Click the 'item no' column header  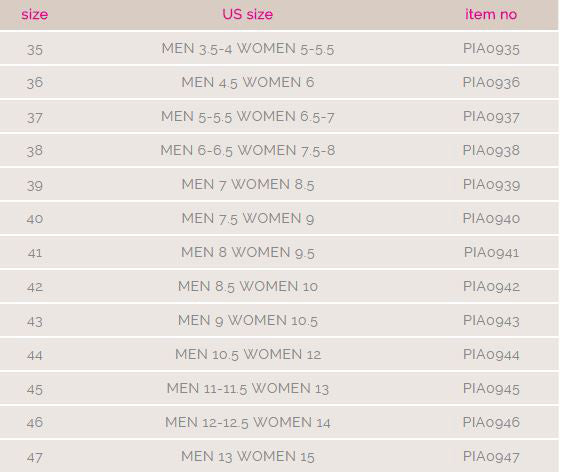pos(491,15)
